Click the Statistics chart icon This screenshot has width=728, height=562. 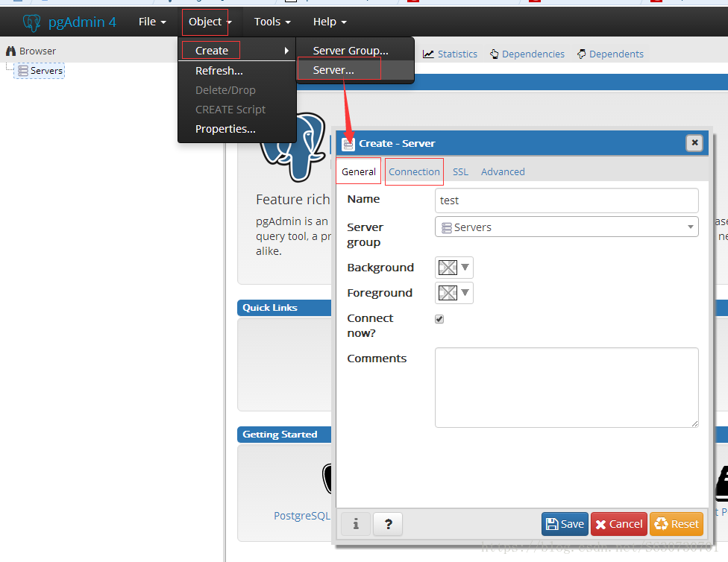[428, 54]
